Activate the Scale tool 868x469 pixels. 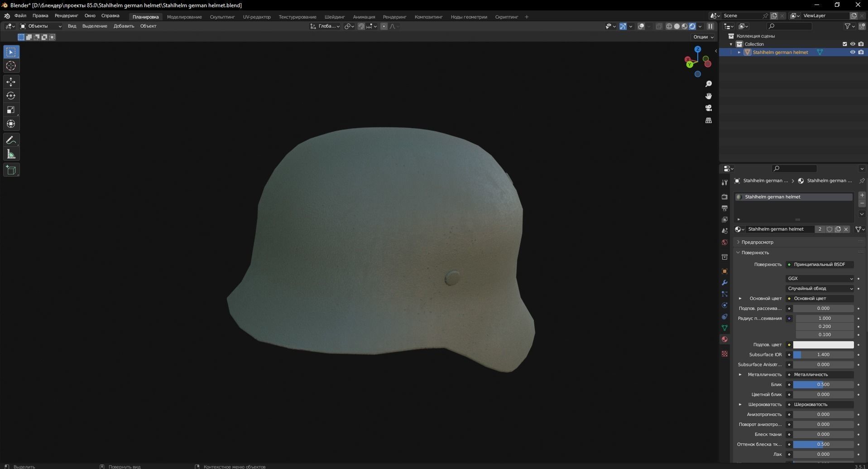tap(11, 110)
